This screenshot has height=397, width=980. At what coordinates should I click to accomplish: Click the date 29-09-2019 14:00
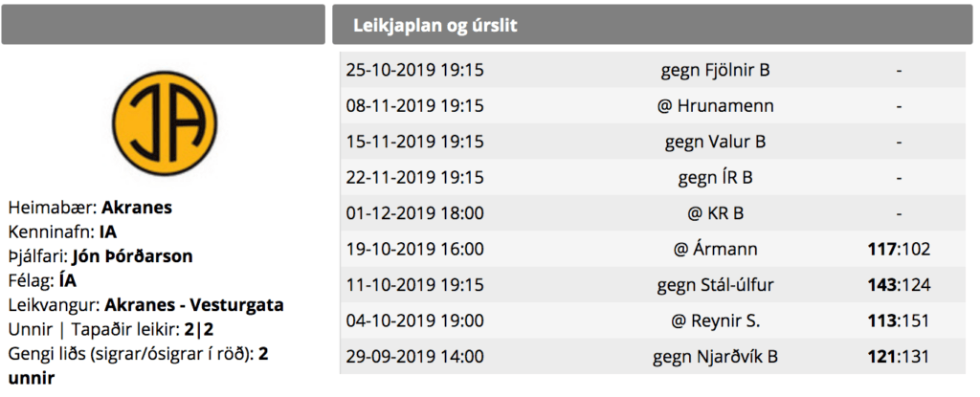pos(415,357)
